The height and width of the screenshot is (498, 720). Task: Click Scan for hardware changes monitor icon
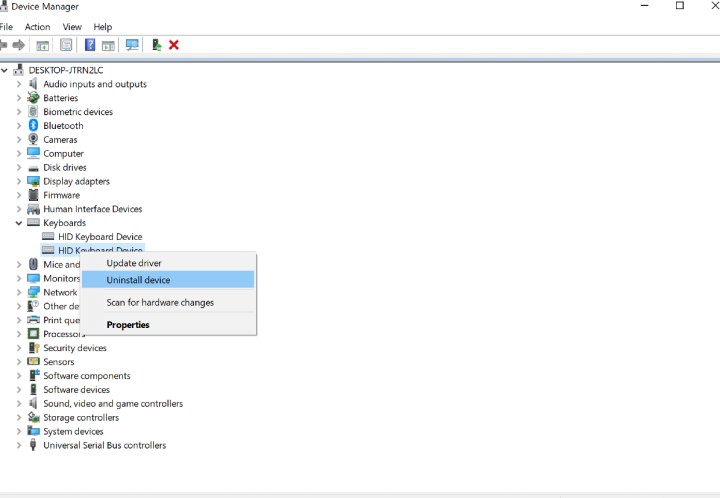click(x=132, y=45)
